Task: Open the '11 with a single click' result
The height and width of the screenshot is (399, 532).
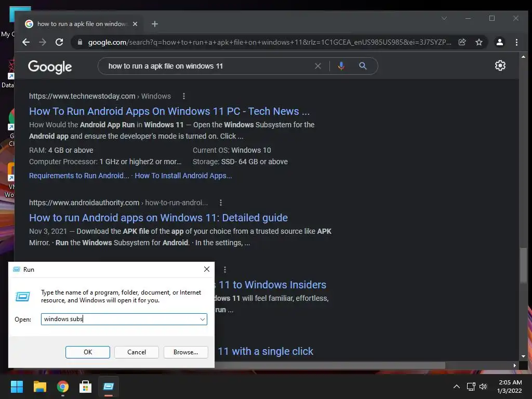Action: (265, 351)
